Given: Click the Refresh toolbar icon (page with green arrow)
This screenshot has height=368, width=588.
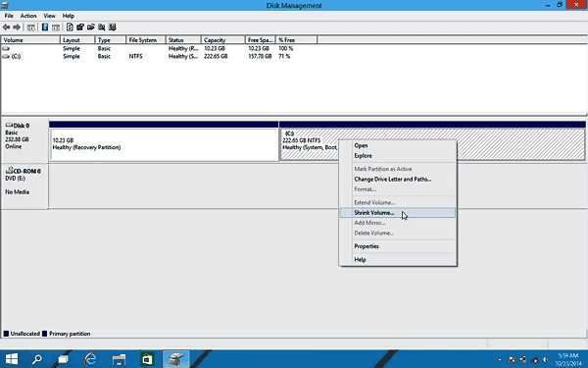Looking at the screenshot, I should click(70, 27).
